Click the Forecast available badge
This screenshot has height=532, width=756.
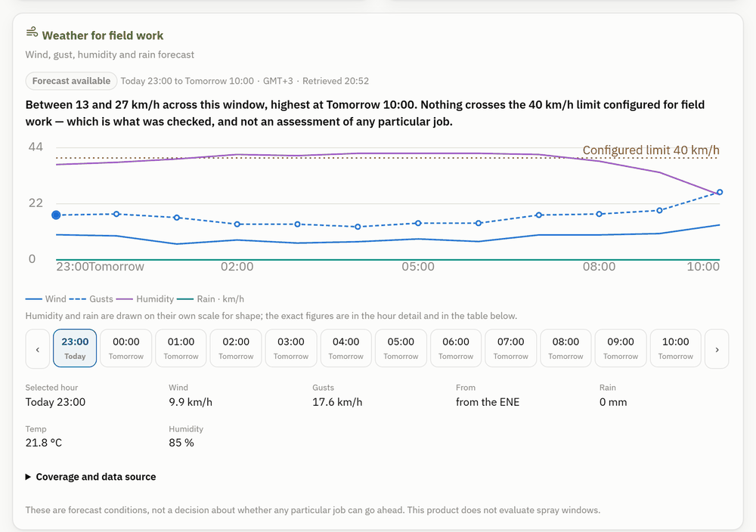[x=71, y=81]
